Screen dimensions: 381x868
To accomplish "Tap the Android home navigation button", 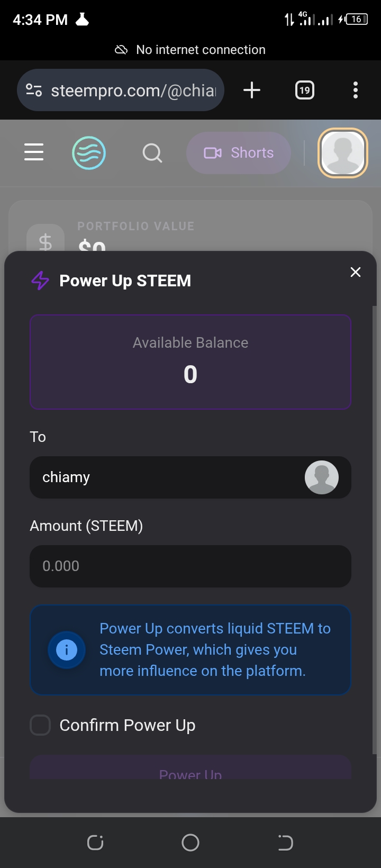I will 190,843.
